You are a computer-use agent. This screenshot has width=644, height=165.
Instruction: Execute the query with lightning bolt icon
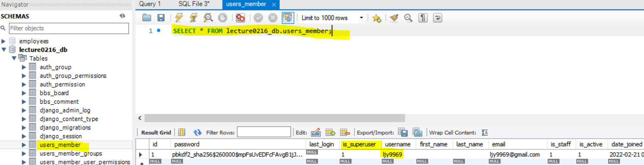coord(179,18)
